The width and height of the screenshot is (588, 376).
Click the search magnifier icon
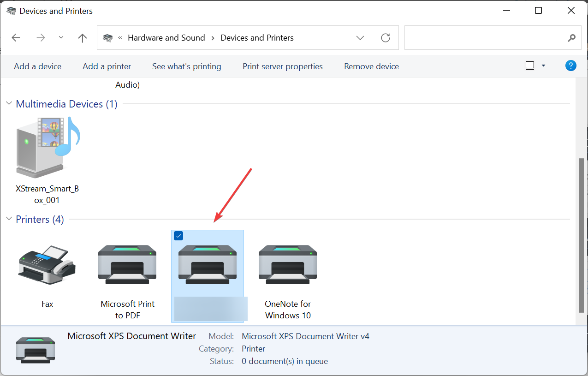click(572, 38)
